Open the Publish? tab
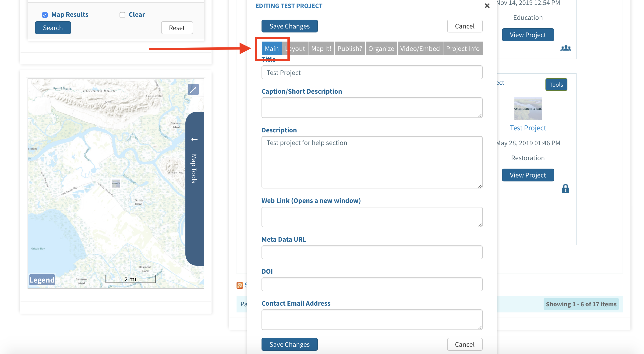The image size is (644, 354). [x=350, y=49]
